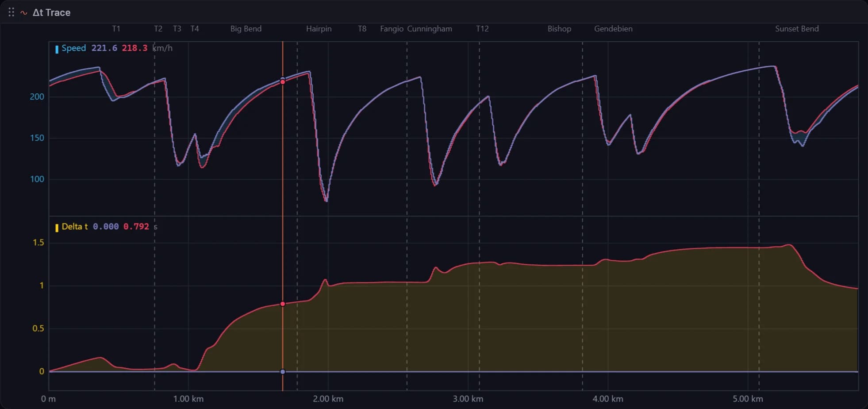Viewport: 868px width, 409px height.
Task: Click the yellow Delta t color marker
Action: (57, 228)
